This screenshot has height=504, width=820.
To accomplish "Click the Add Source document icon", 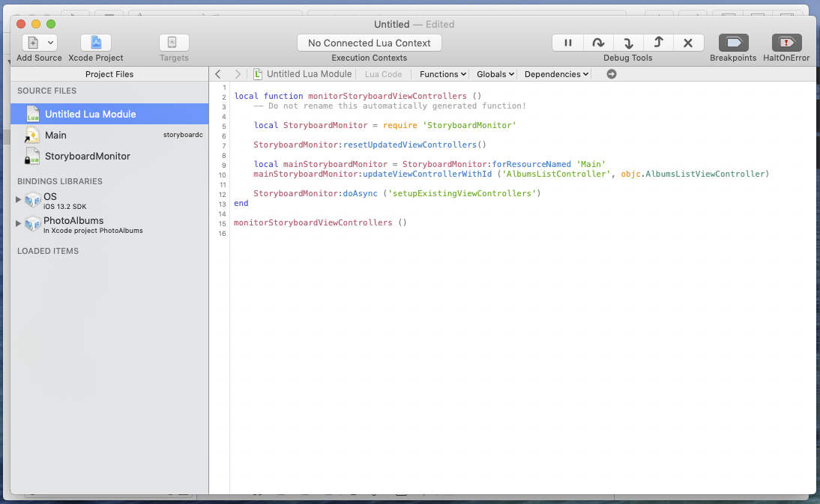I will tap(33, 42).
